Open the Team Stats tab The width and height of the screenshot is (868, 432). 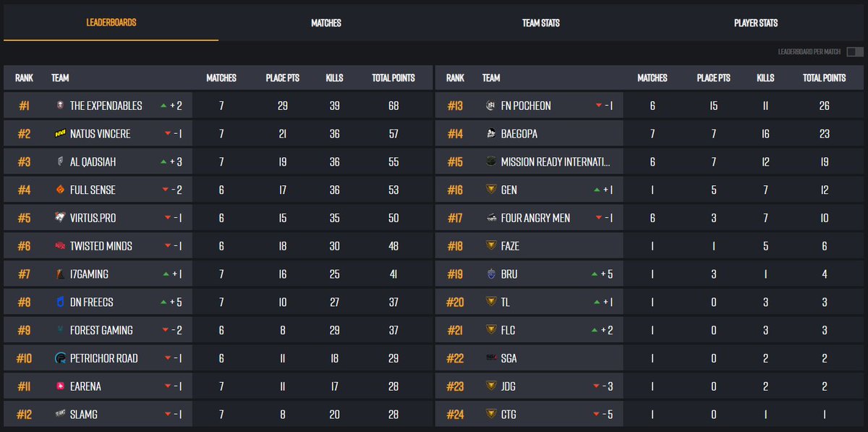coord(540,22)
